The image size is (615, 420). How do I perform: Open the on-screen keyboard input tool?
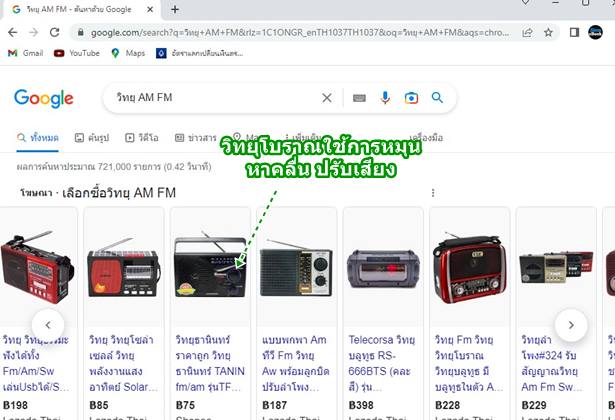click(359, 98)
